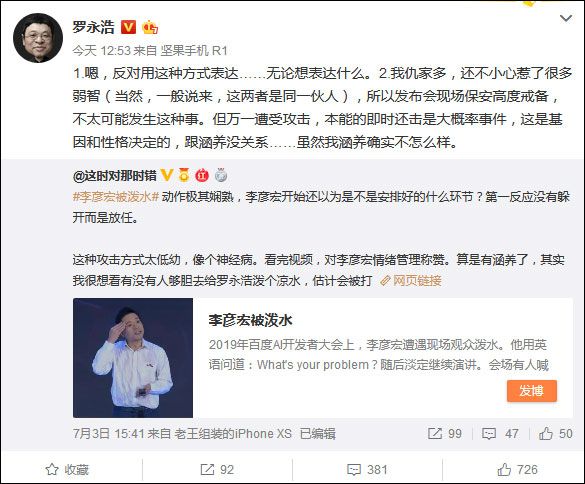Image resolution: width=585 pixels, height=484 pixels.
Task: Repost the original post with 99 shares
Action: click(x=445, y=433)
